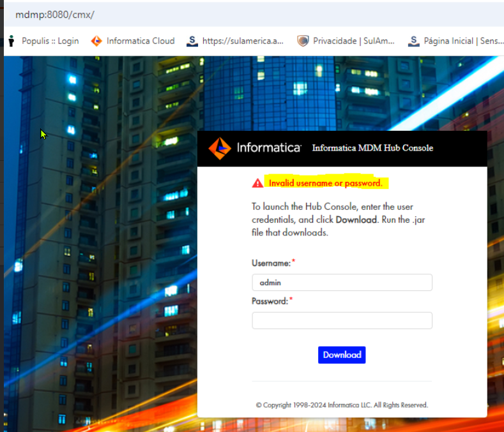504x432 pixels.
Task: Open the Populis :: Login bookmark
Action: coord(50,41)
